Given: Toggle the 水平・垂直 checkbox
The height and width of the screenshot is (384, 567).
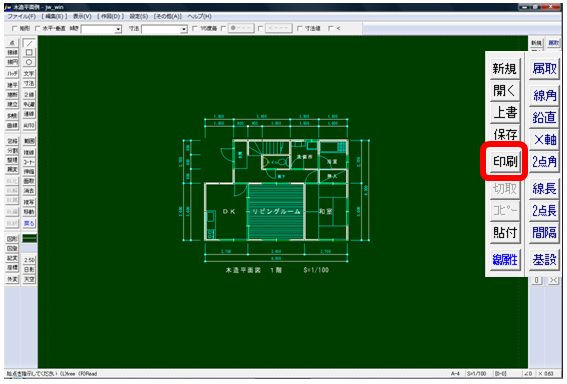Looking at the screenshot, I should coord(38,28).
